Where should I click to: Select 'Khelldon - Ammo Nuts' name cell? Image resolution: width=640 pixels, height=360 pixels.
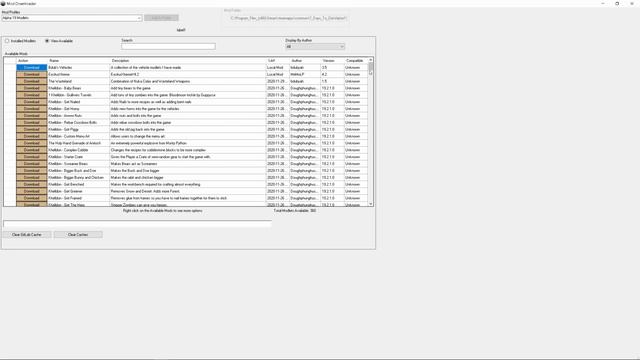pyautogui.click(x=78, y=116)
